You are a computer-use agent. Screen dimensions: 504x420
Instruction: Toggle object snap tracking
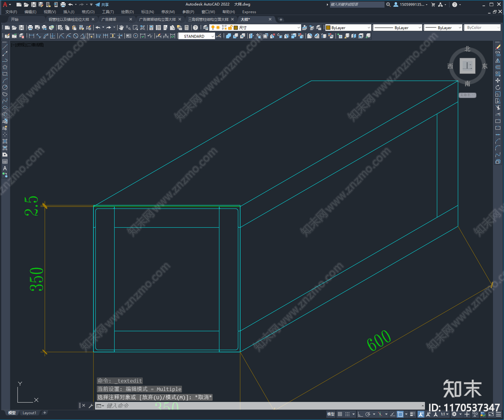[x=393, y=414]
